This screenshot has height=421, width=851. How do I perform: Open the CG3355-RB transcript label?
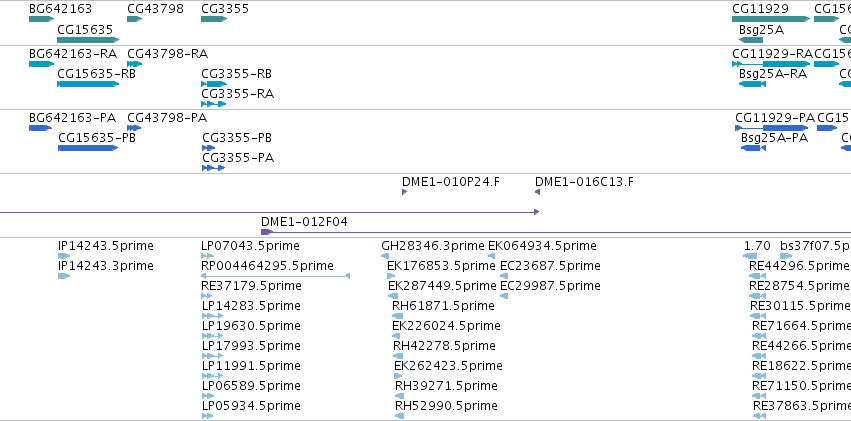point(237,74)
